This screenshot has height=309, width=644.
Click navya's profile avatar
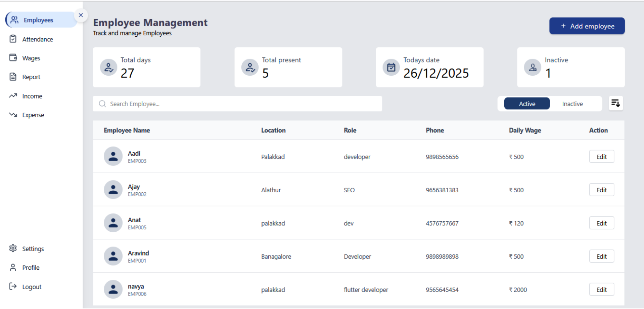[x=113, y=289]
